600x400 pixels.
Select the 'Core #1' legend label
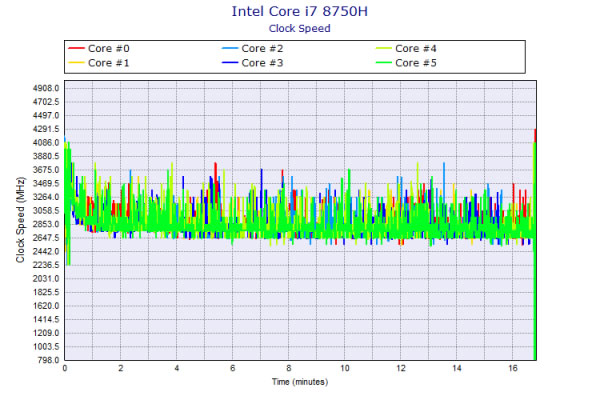[x=109, y=63]
